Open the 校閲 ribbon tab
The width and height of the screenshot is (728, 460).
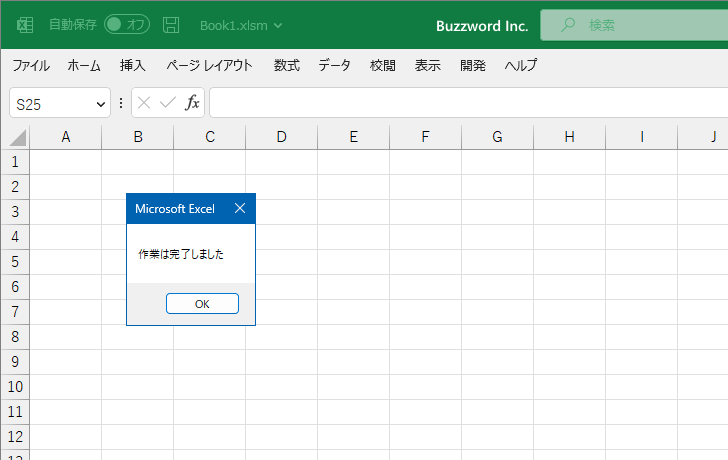(x=383, y=65)
